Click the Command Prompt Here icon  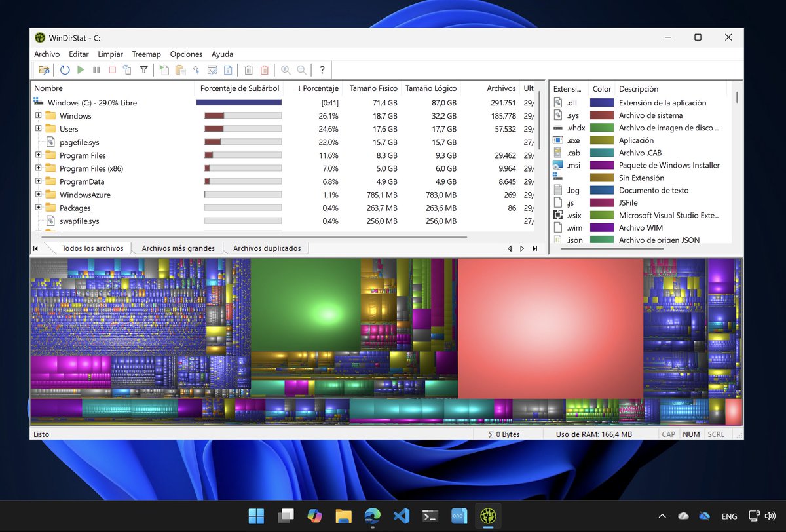212,70
